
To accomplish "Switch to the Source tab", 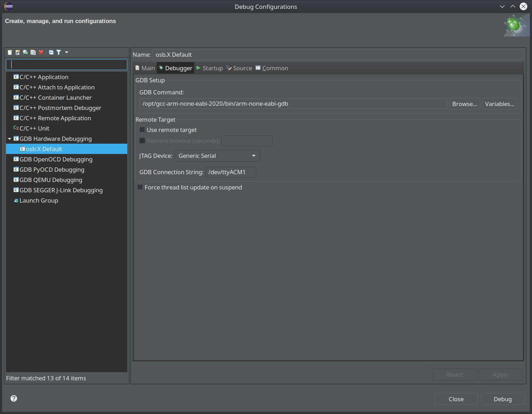I will pyautogui.click(x=239, y=68).
